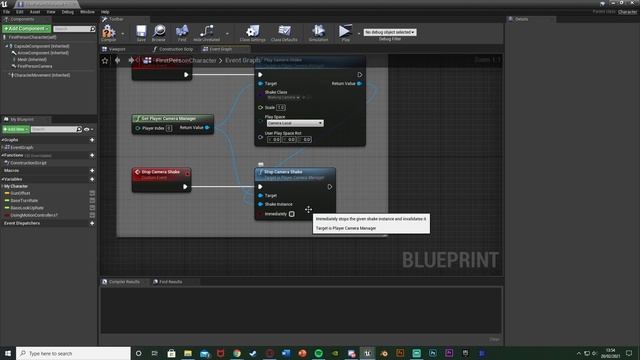Open the Find tool in the toolbar
Screen dimensions: 640x360
[x=182, y=32]
